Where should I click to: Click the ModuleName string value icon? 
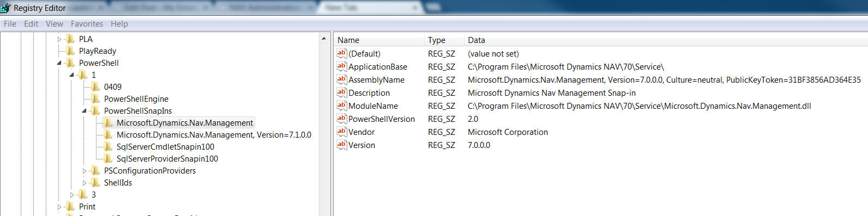click(342, 106)
